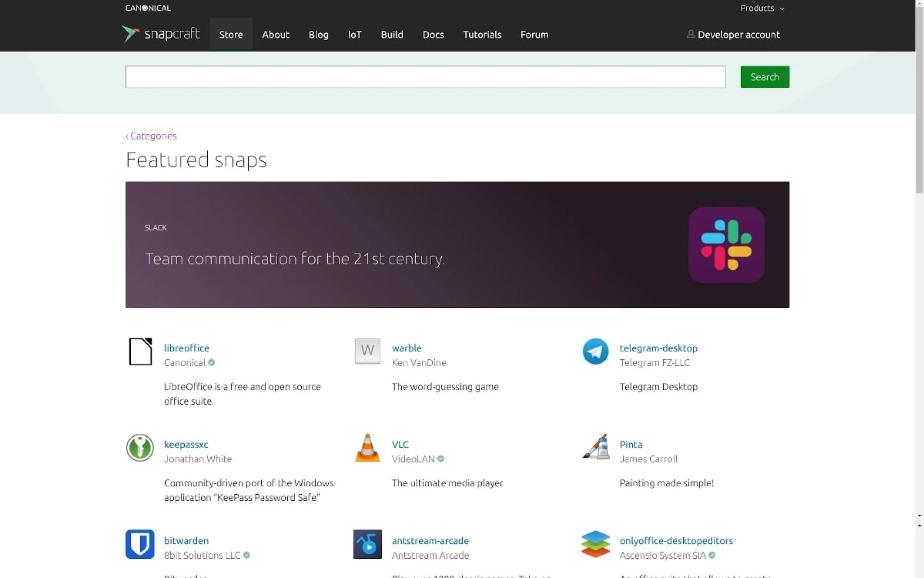Click the LibreOffice document icon
The image size is (924, 578).
140,351
